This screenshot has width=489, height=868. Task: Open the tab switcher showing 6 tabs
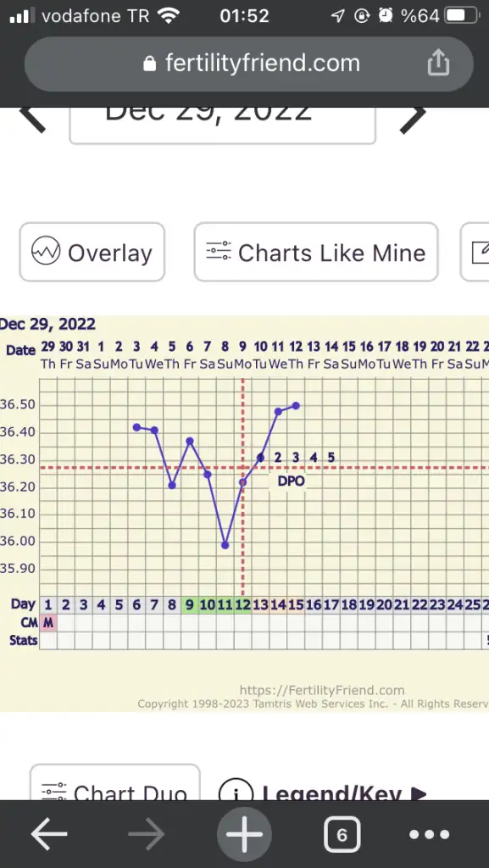pos(342,834)
